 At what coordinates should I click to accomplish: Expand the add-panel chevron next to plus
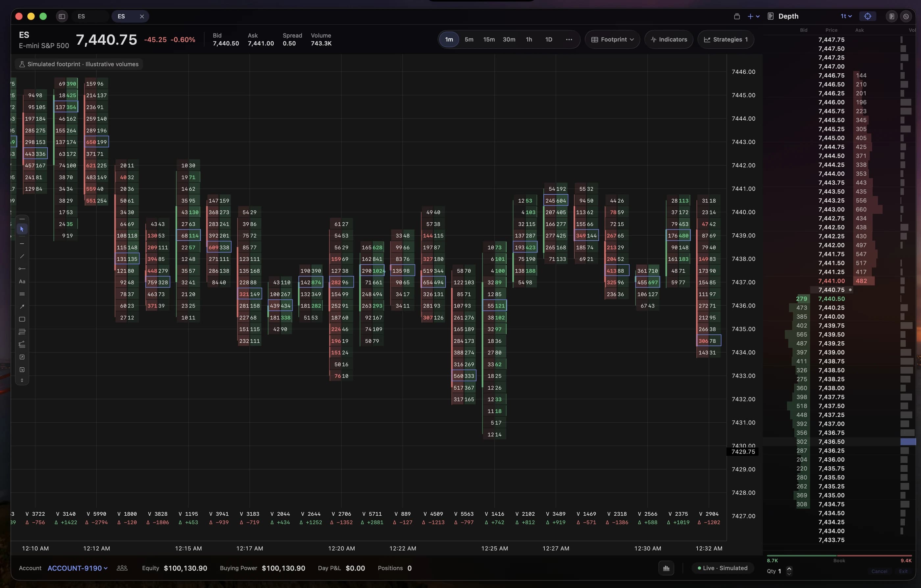tap(758, 16)
